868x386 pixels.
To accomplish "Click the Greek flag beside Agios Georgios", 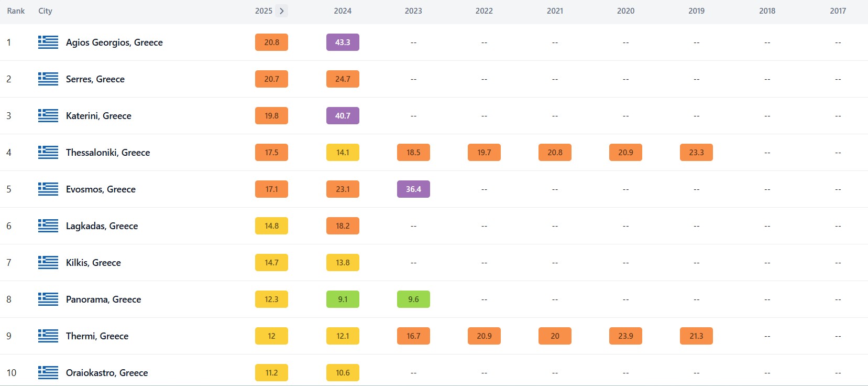I will [x=48, y=42].
